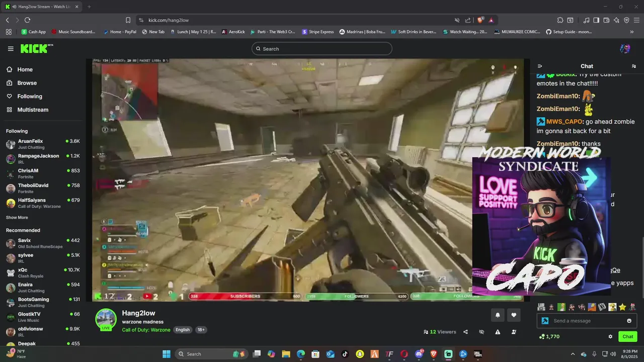The height and width of the screenshot is (362, 644).
Task: Open Enaira's recommended channel
Action: coord(43,288)
